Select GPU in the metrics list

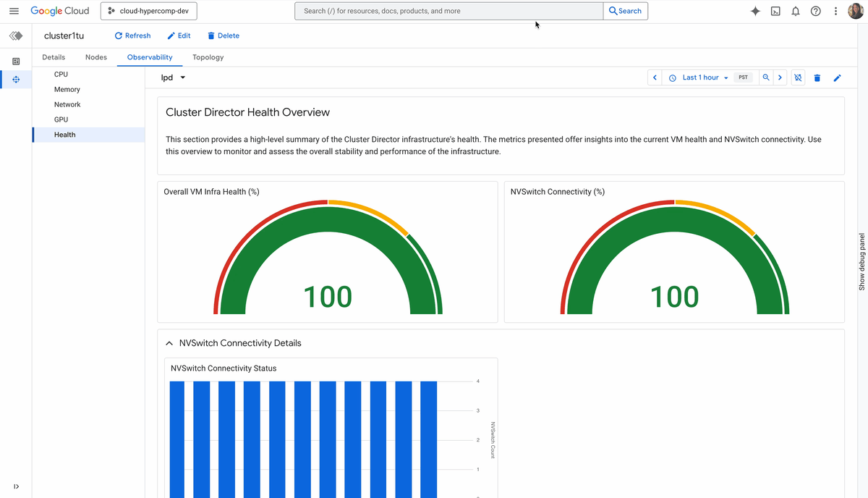click(61, 119)
